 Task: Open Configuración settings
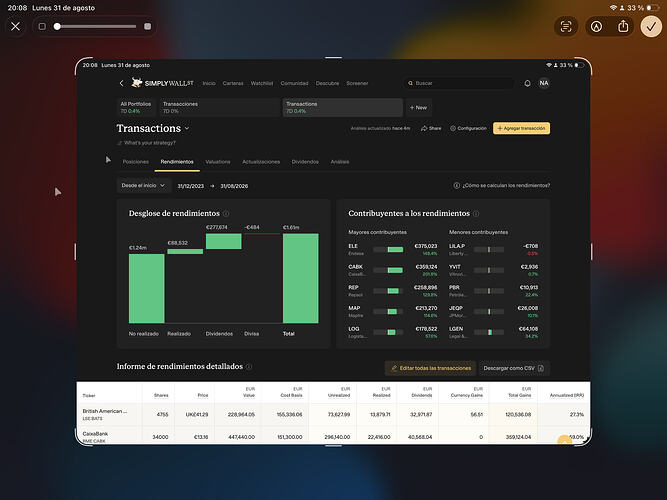[x=468, y=128]
